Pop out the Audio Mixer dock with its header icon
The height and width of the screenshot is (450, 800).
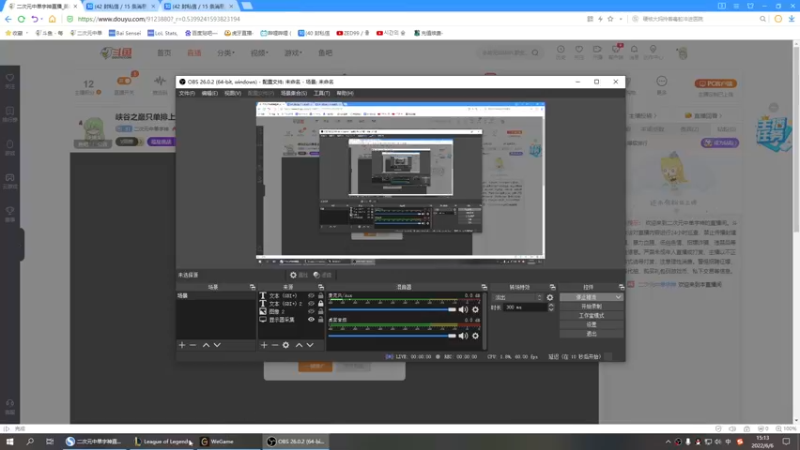coord(484,287)
